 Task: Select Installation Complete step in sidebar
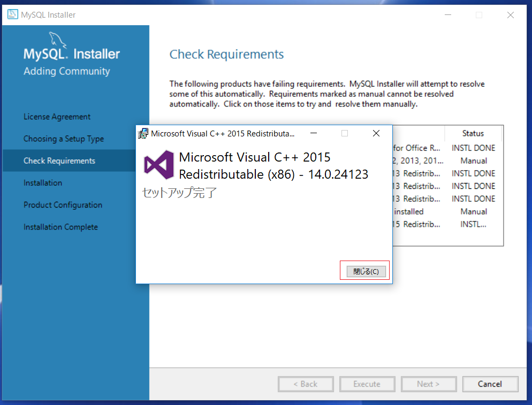[60, 227]
